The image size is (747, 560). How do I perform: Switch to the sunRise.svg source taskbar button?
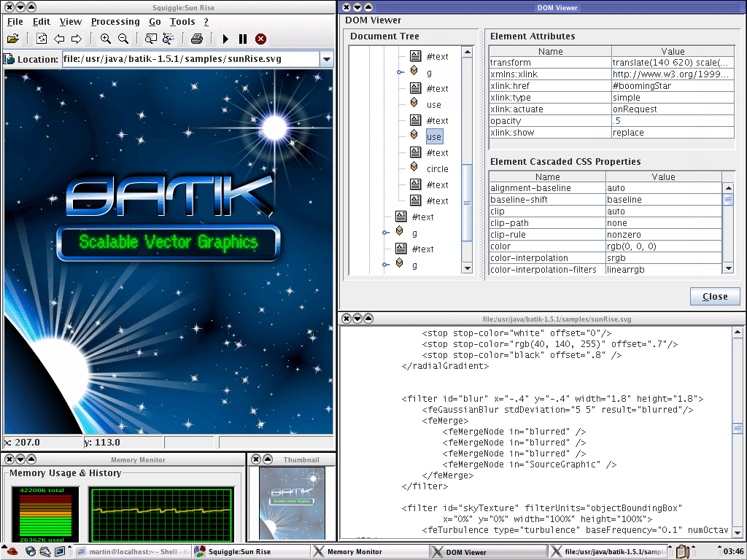click(x=608, y=552)
